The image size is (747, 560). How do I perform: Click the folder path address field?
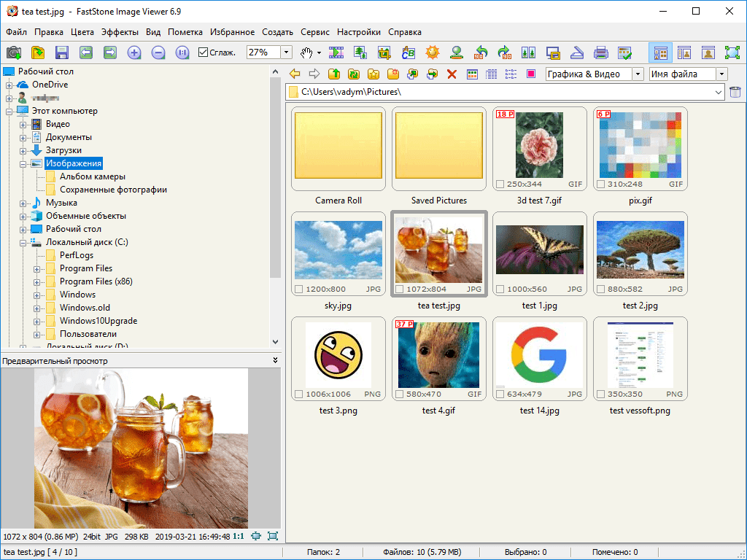pyautogui.click(x=506, y=92)
